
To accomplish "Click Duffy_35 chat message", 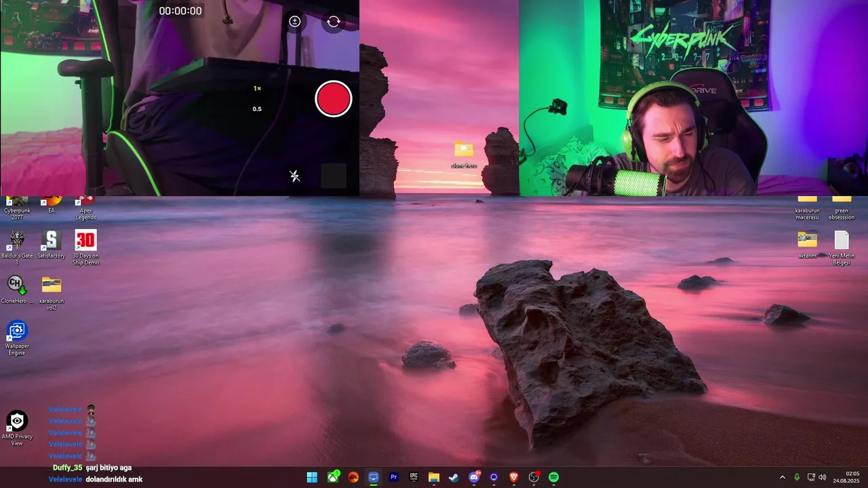I will (x=92, y=468).
